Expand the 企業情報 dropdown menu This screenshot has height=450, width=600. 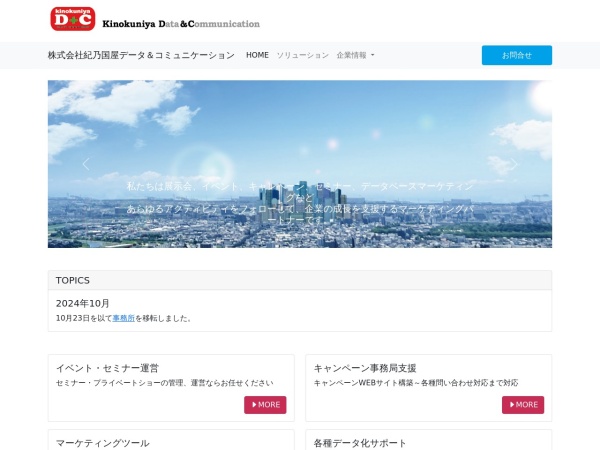(x=355, y=55)
